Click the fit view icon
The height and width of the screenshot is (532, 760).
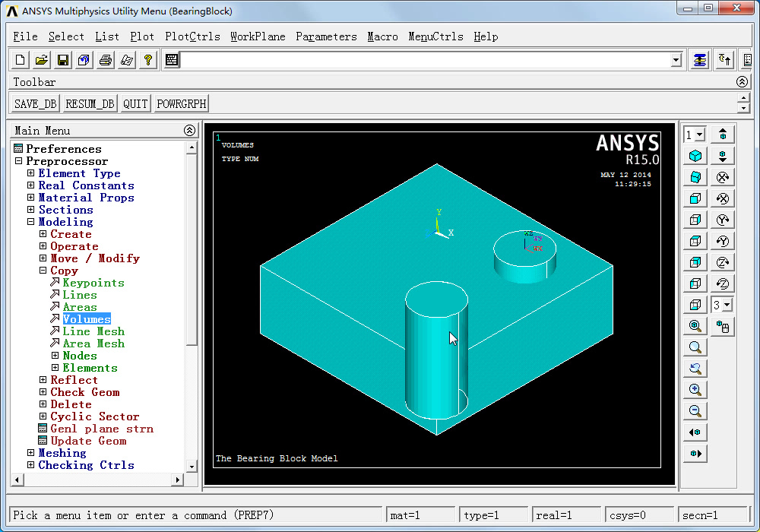point(695,325)
